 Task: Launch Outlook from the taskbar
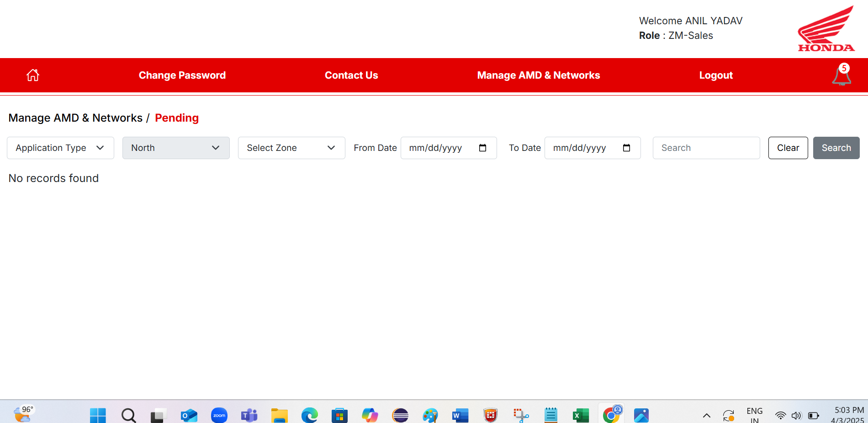189,415
